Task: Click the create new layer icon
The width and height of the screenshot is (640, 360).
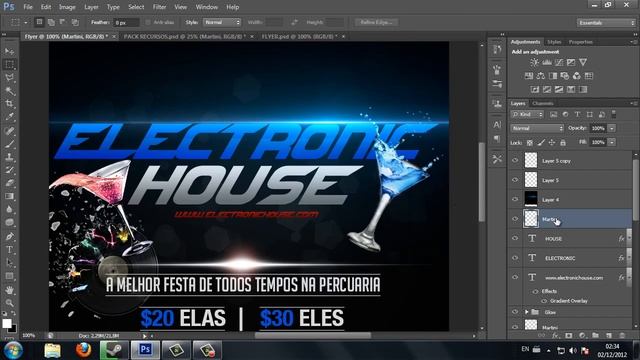Action: (609, 336)
